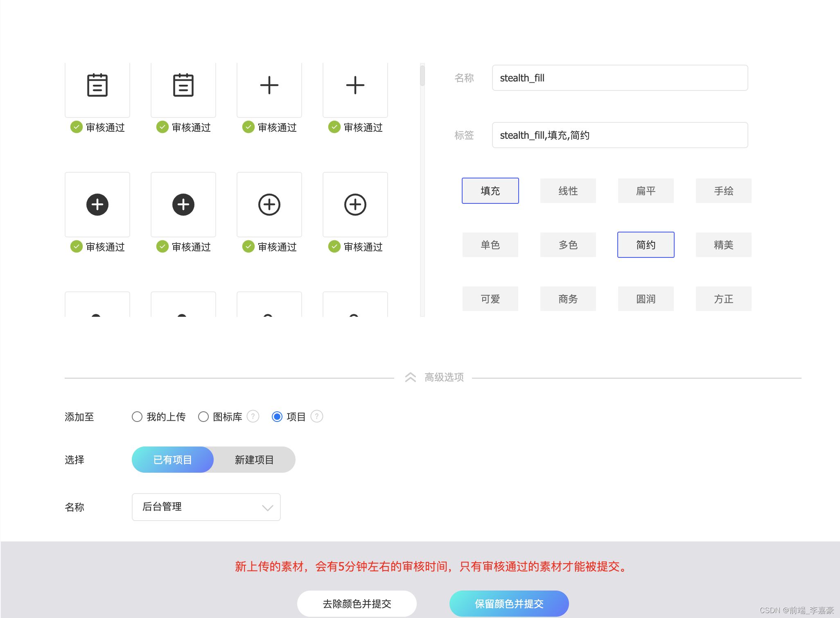
Task: Toggle the 方正 tag
Action: click(x=724, y=299)
